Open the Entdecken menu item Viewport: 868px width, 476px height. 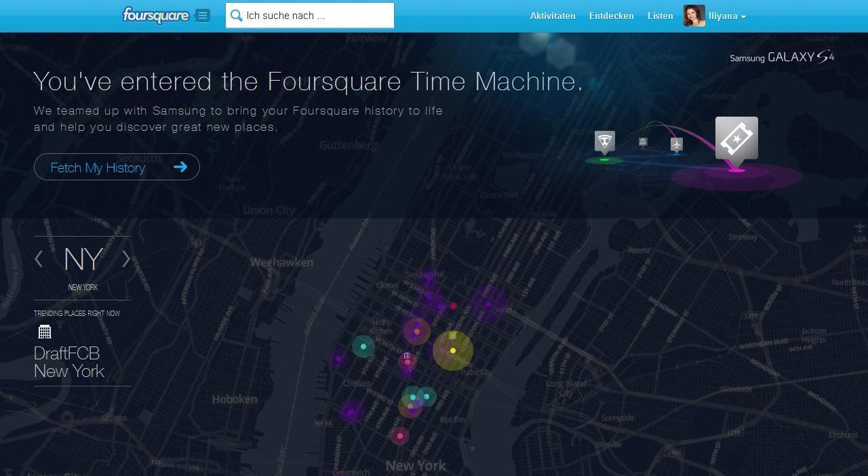pos(611,16)
